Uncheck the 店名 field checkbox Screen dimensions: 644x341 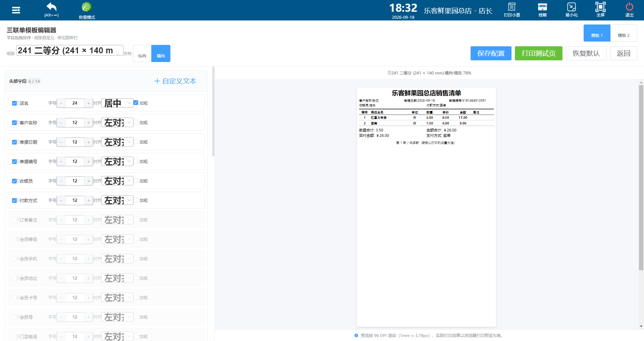[14, 103]
